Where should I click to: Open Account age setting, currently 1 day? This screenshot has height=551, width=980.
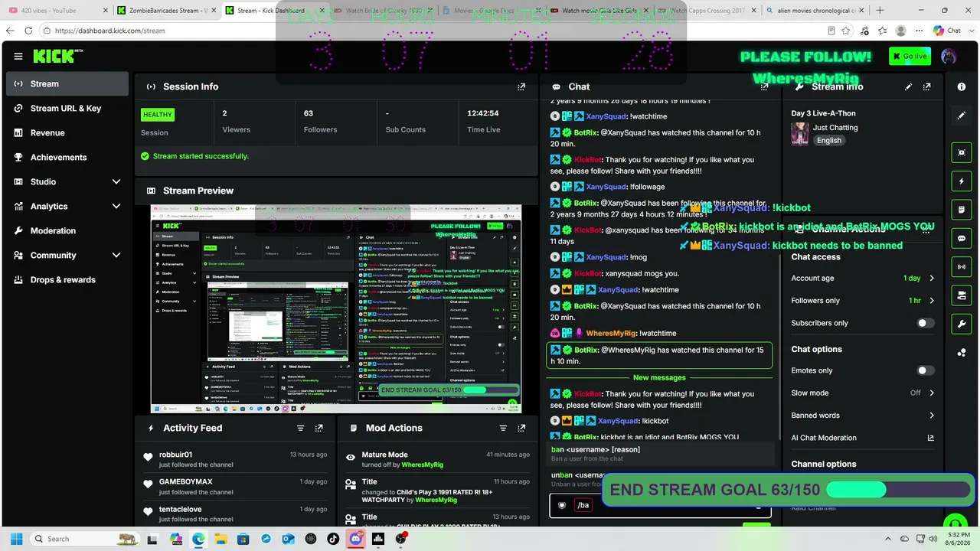[862, 279]
